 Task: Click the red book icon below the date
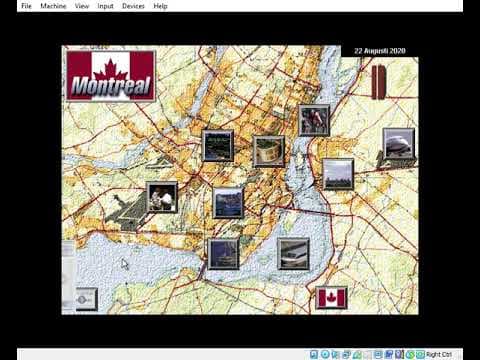click(x=379, y=82)
